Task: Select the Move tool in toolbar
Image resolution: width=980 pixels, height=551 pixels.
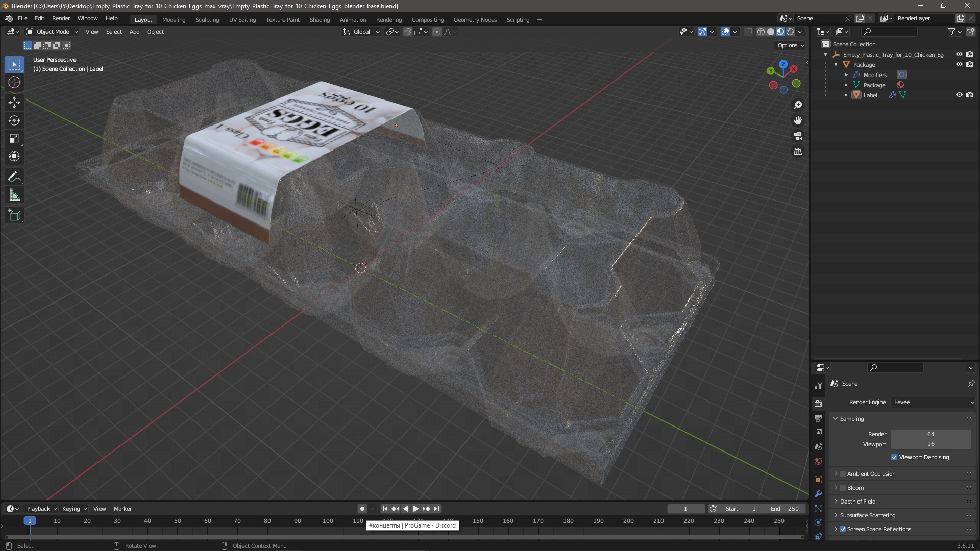Action: [14, 102]
